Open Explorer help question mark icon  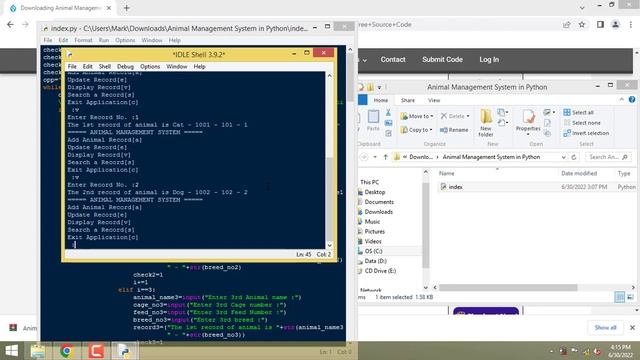(632, 99)
